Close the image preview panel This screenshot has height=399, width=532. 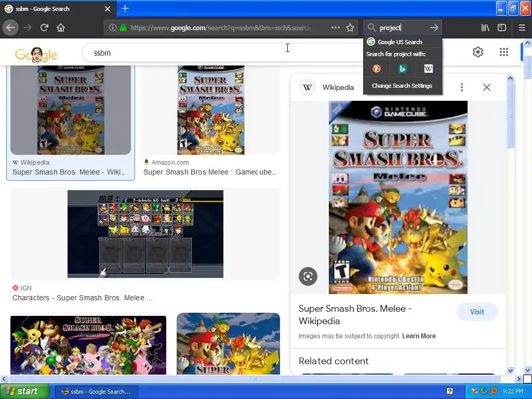coord(486,87)
